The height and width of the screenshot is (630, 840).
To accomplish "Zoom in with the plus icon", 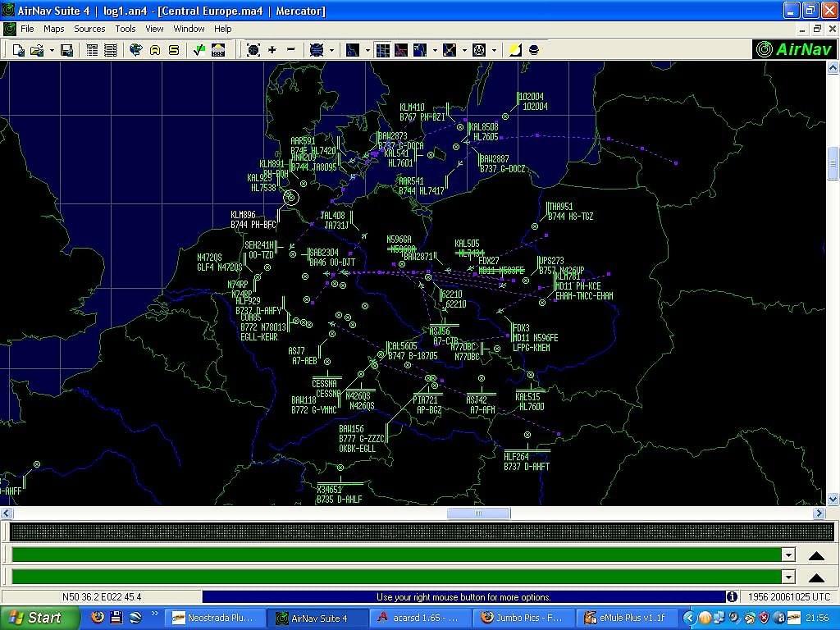I will [x=272, y=50].
